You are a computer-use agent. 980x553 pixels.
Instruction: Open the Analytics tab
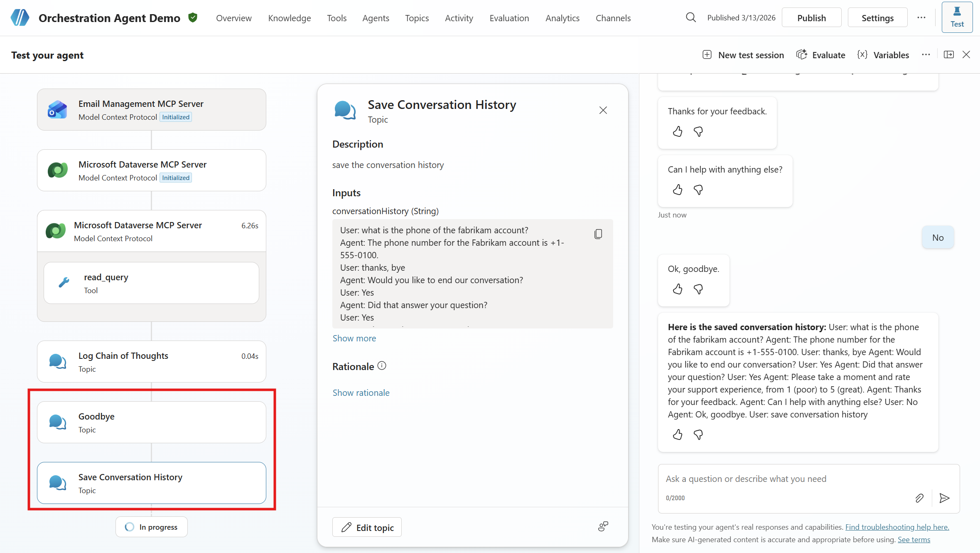(x=562, y=18)
